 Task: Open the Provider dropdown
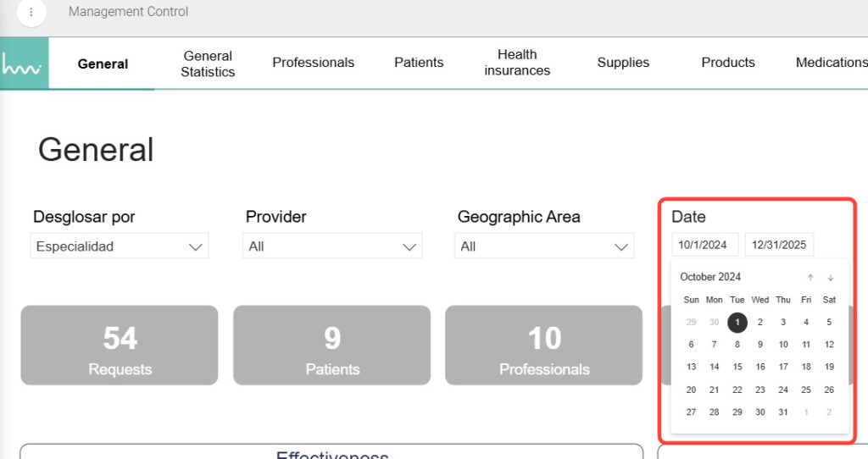(331, 246)
